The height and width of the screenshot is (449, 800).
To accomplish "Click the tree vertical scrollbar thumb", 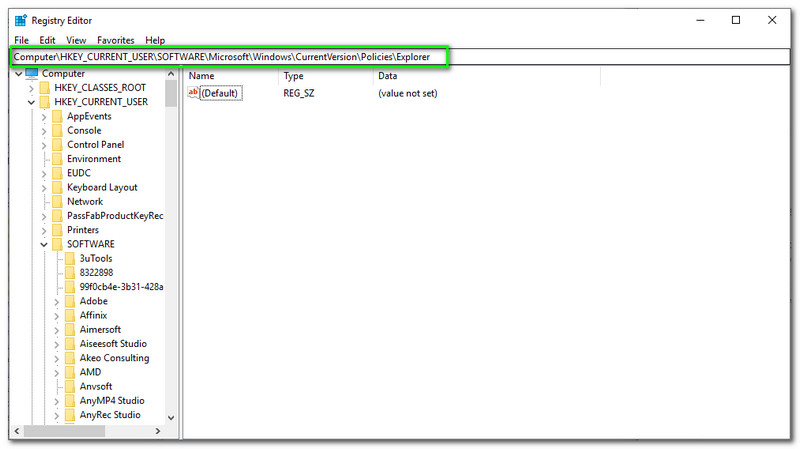I will [x=171, y=93].
